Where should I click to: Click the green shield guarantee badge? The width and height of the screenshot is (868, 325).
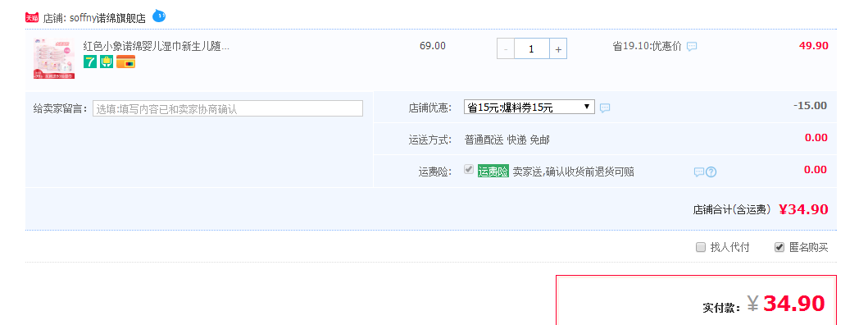pyautogui.click(x=107, y=62)
